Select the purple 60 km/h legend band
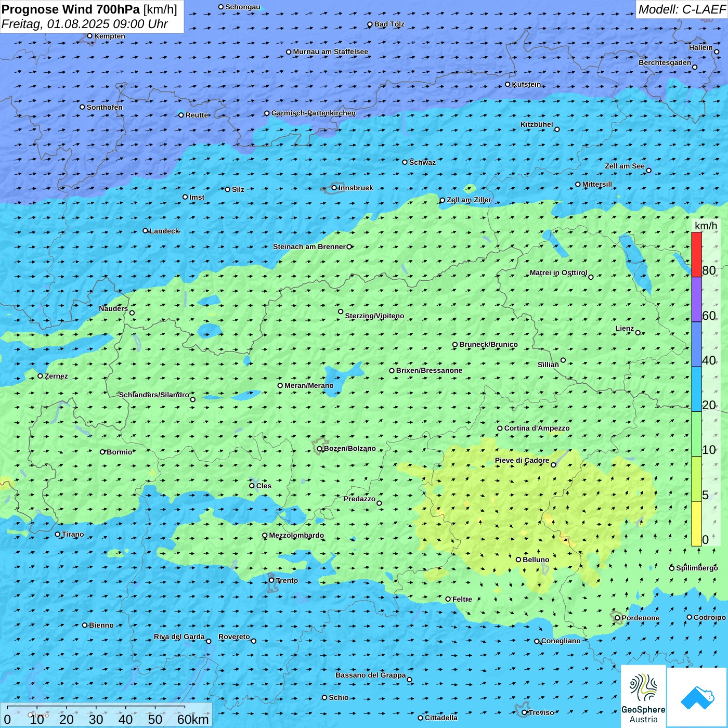Screen dimensions: 728x728 [696, 300]
